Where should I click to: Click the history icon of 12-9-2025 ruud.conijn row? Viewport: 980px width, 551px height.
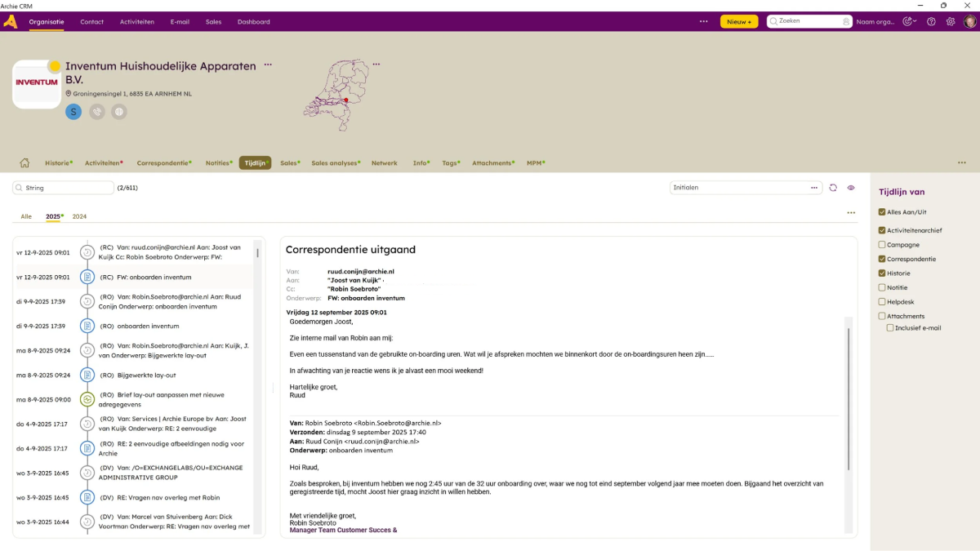tap(87, 253)
